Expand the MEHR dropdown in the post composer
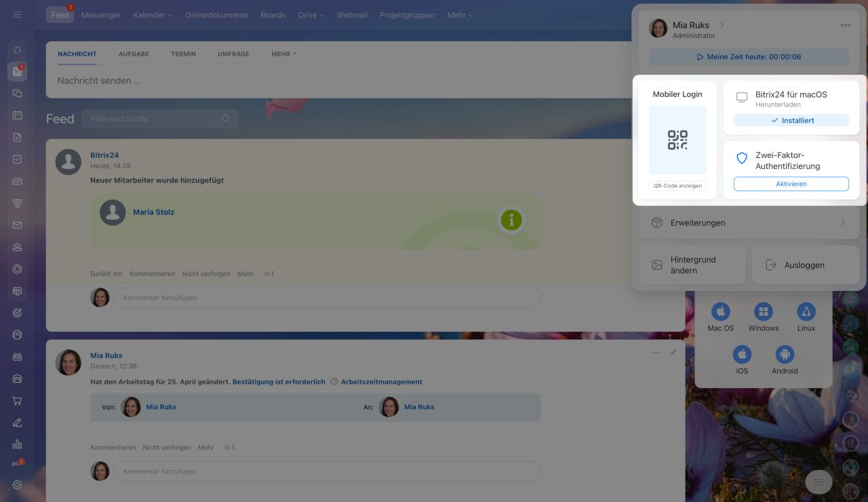868x502 pixels. (x=284, y=54)
